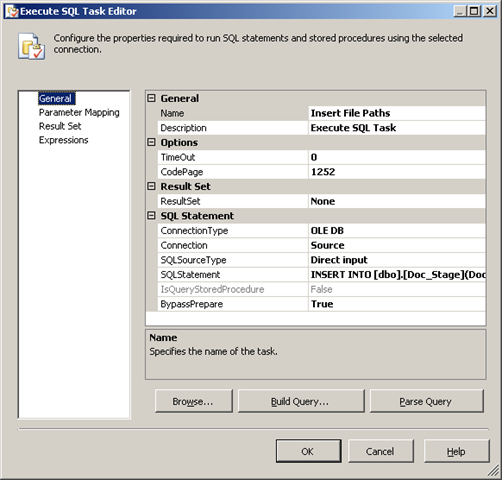Click the Build Query... button

pyautogui.click(x=301, y=401)
